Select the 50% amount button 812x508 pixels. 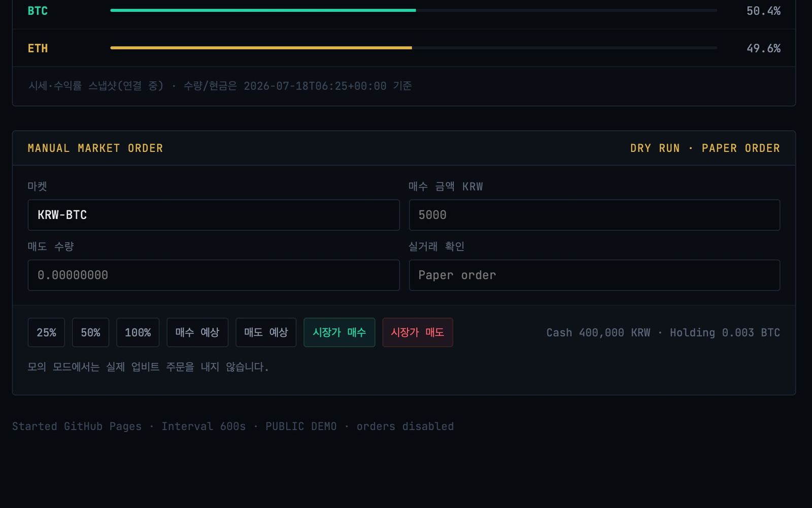pos(90,333)
